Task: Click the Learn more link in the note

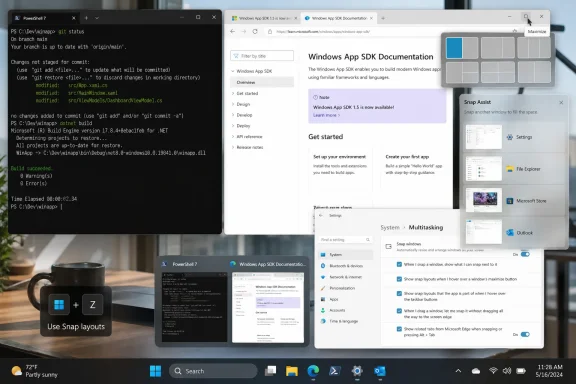Action: (x=326, y=115)
